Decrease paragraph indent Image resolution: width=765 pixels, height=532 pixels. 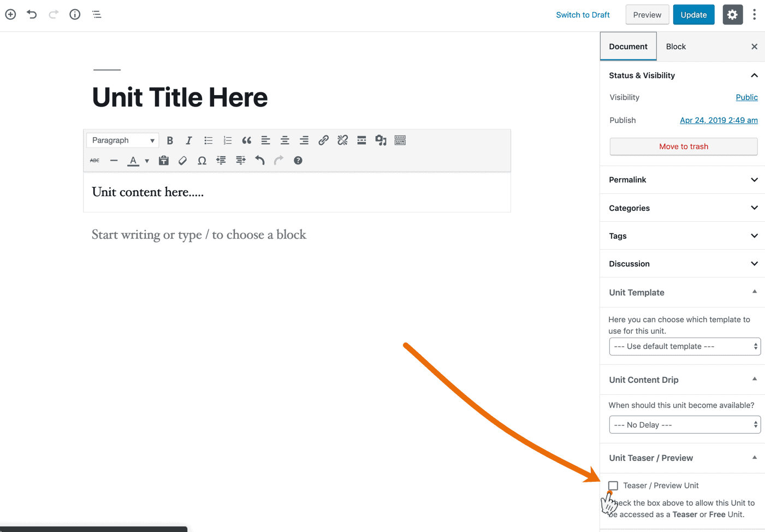pos(221,161)
